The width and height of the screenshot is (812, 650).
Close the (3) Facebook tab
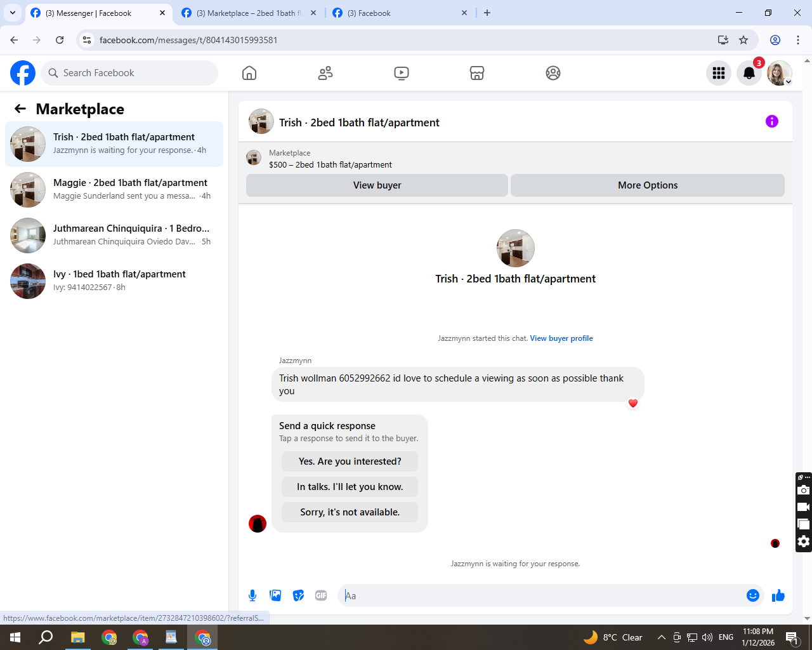tap(464, 13)
